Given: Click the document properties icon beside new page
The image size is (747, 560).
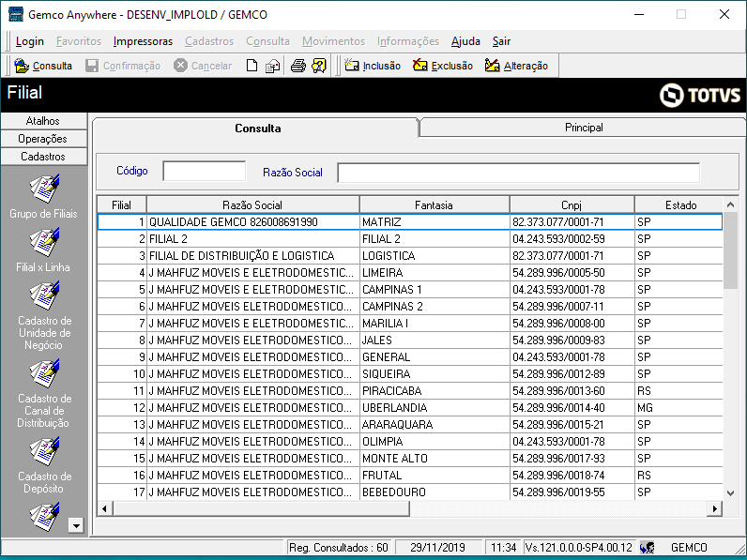Looking at the screenshot, I should [x=272, y=66].
